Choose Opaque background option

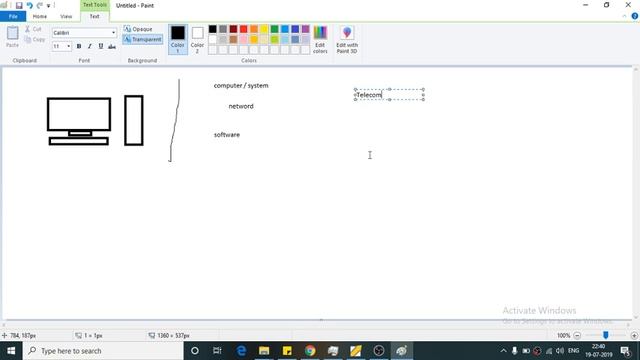tap(138, 29)
